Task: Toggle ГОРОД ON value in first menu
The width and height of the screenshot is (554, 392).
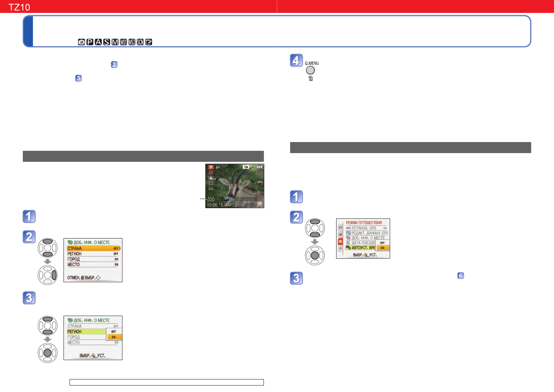Action: tap(116, 259)
